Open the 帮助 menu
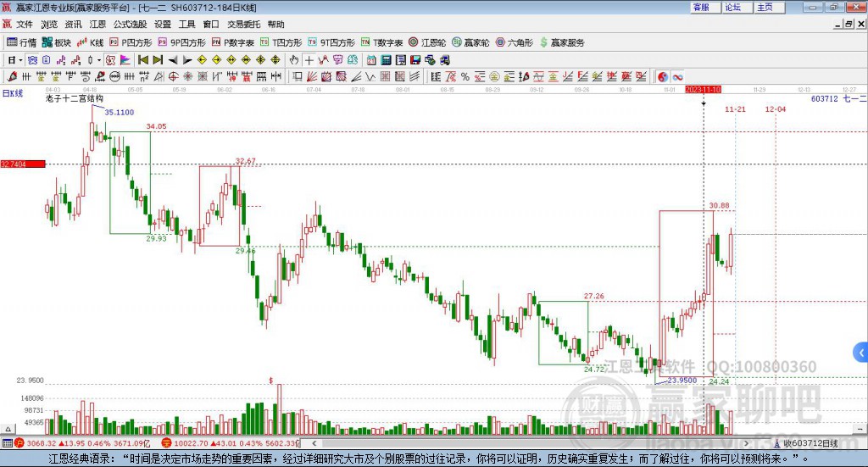This screenshot has width=868, height=467. 275,25
